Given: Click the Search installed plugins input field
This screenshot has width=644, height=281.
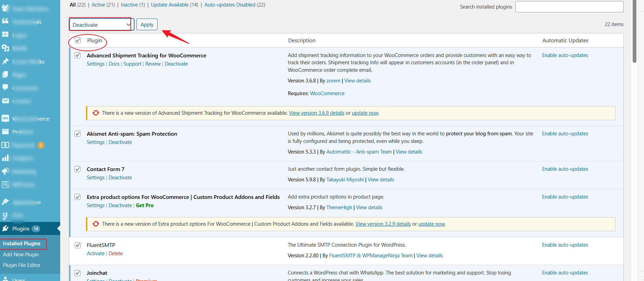Looking at the screenshot, I should [x=569, y=7].
